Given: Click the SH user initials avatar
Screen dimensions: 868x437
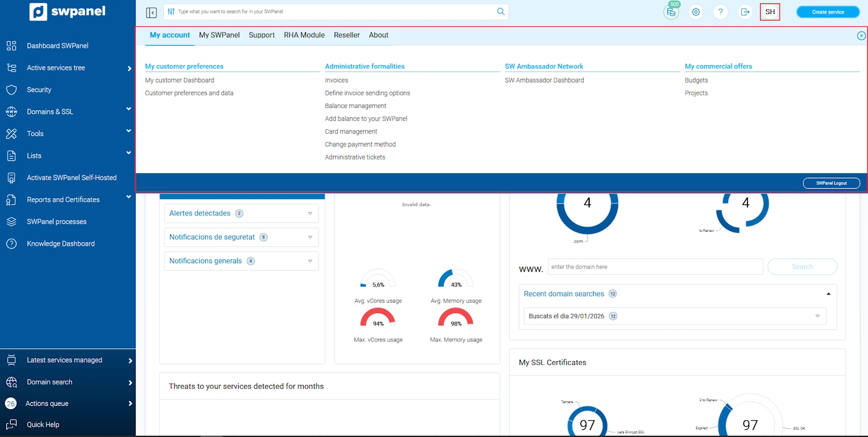Looking at the screenshot, I should [770, 12].
